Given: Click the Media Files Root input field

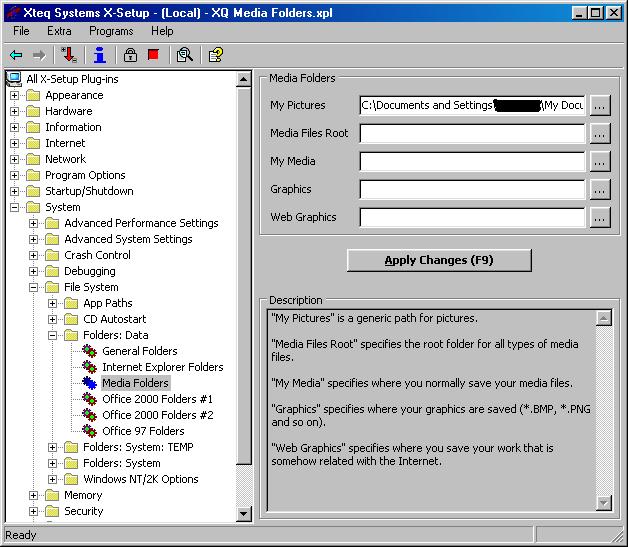Looking at the screenshot, I should 472,133.
